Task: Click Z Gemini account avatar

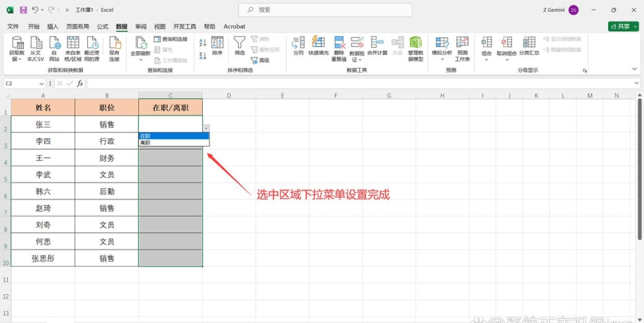Action: [x=574, y=10]
